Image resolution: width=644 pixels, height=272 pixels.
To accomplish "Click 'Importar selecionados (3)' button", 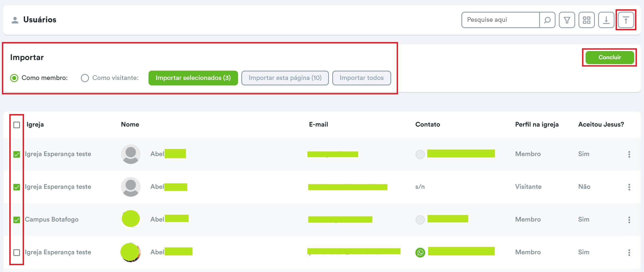I will [193, 78].
